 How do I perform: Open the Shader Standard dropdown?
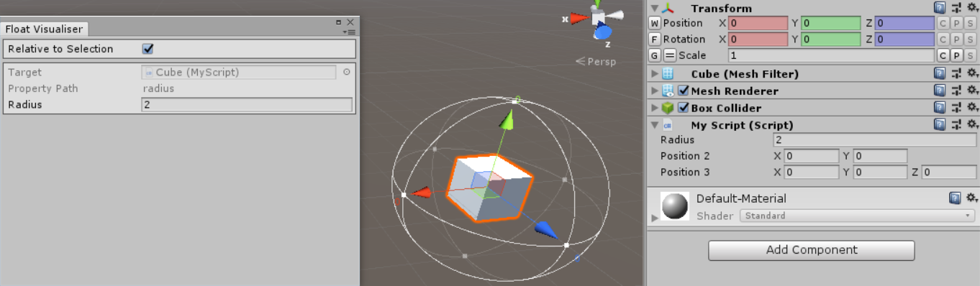pyautogui.click(x=857, y=216)
